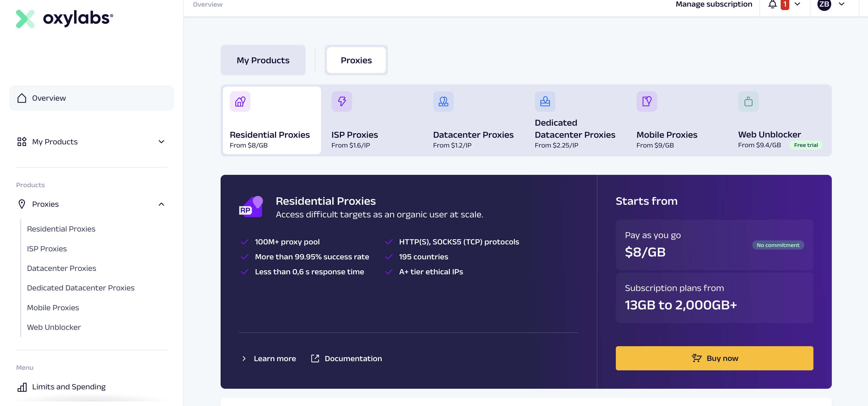Select the Dedicated Datacenter Proxies product card

tap(577, 120)
